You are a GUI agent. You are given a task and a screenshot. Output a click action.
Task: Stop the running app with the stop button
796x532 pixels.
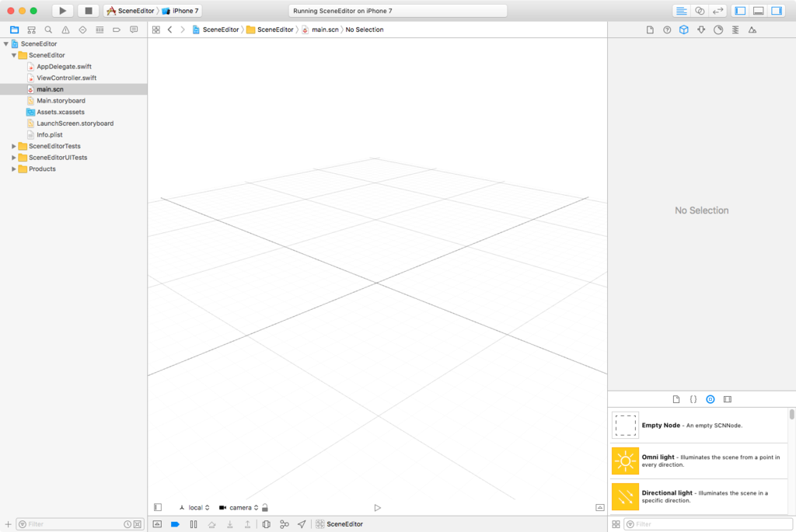89,11
